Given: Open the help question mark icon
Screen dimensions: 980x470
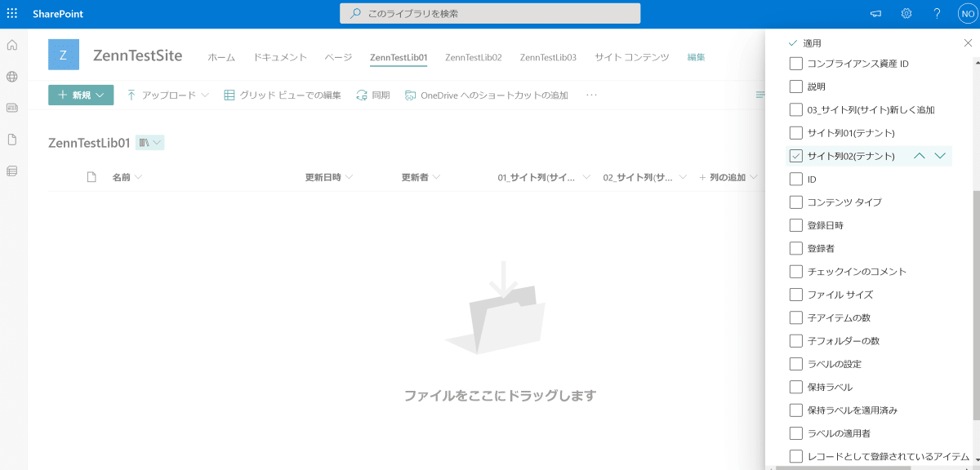Looking at the screenshot, I should tap(937, 14).
